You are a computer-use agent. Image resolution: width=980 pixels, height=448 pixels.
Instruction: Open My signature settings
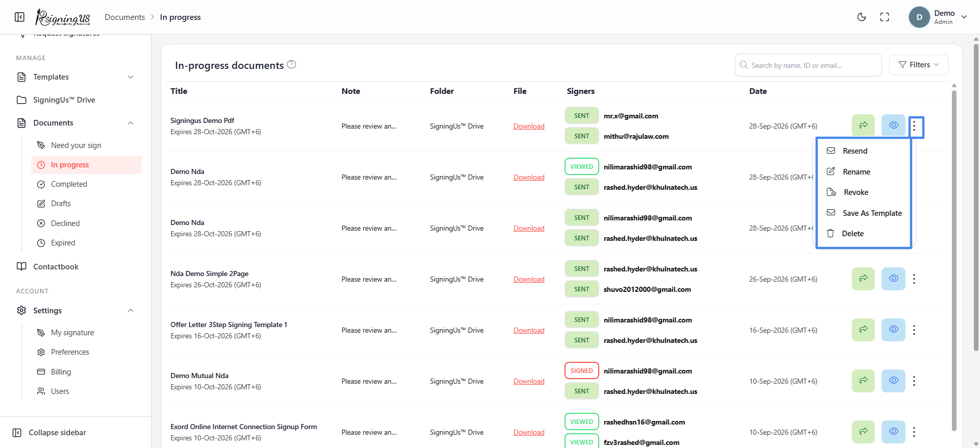coord(72,333)
